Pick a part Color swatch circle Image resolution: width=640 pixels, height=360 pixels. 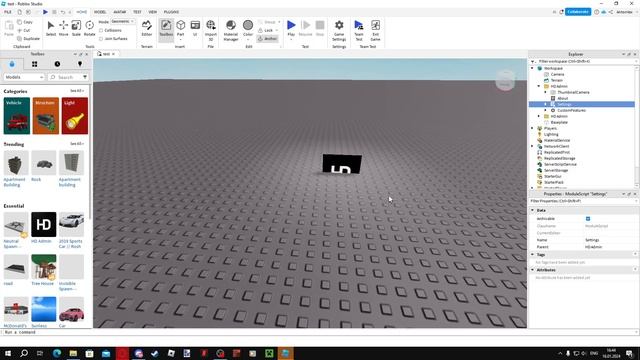(248, 25)
